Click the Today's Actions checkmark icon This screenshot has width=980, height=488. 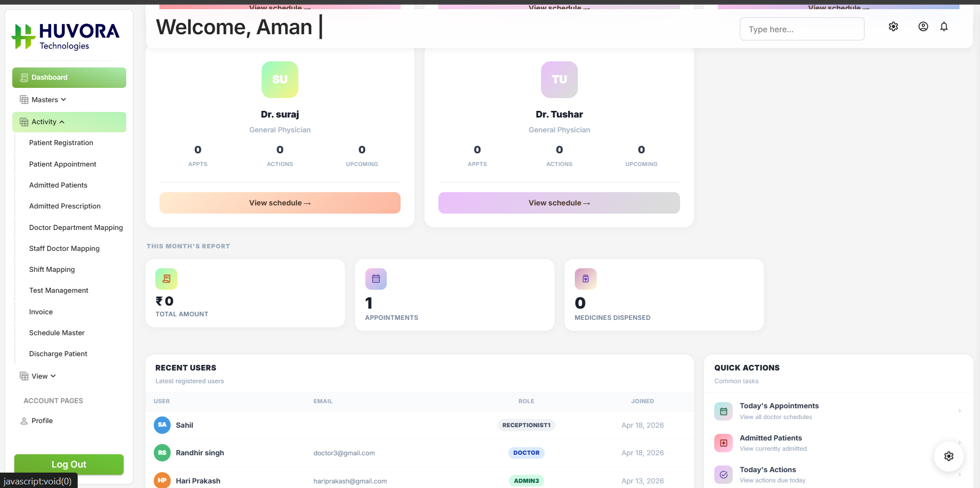pos(724,475)
